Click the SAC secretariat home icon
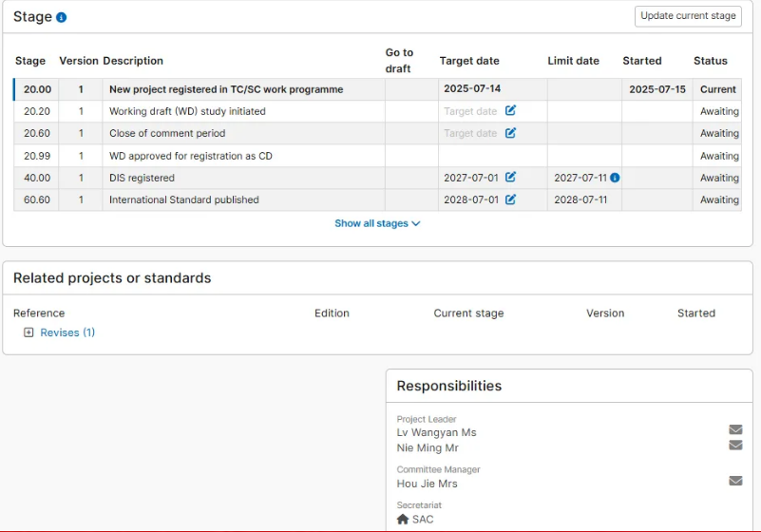Image resolution: width=761 pixels, height=532 pixels. 403,520
